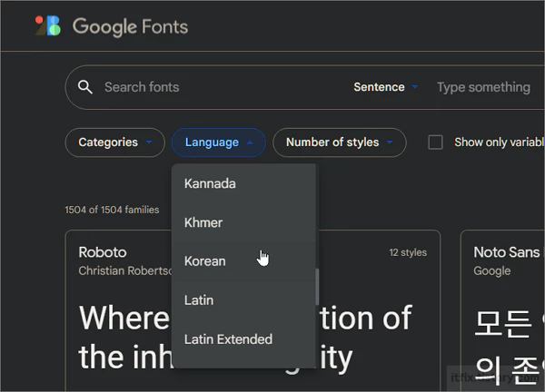This screenshot has height=392, width=545.
Task: Choose Korean in the language menu
Action: [x=243, y=261]
